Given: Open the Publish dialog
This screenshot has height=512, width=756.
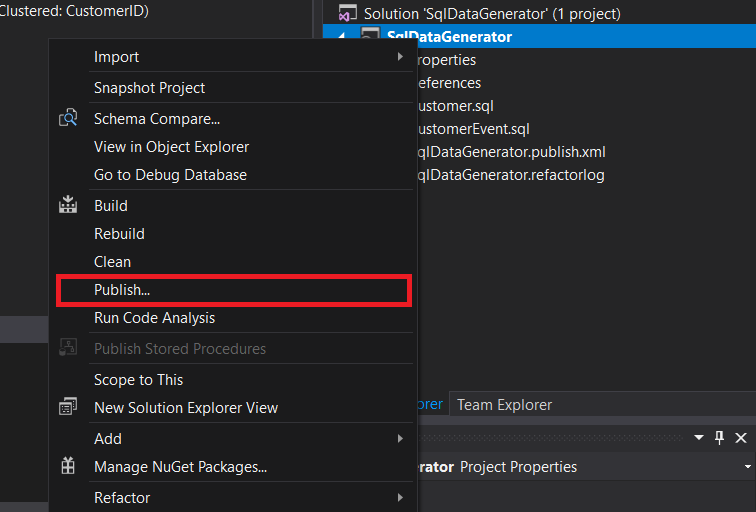Looking at the screenshot, I should [234, 290].
